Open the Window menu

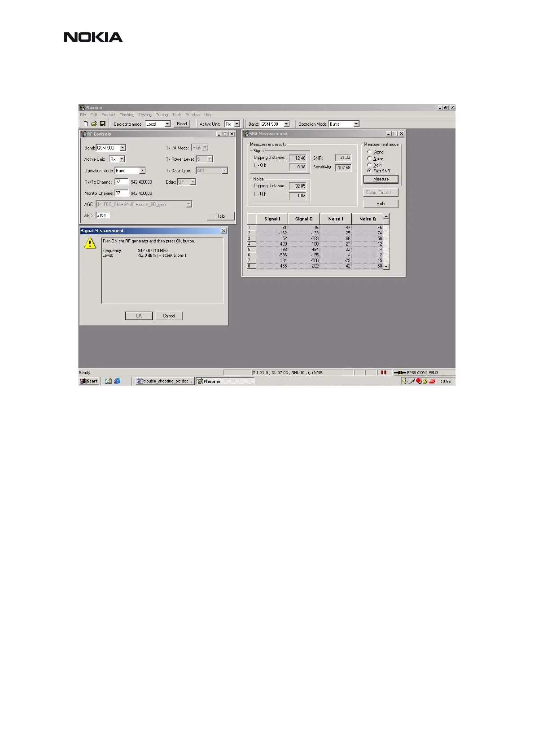tap(193, 115)
